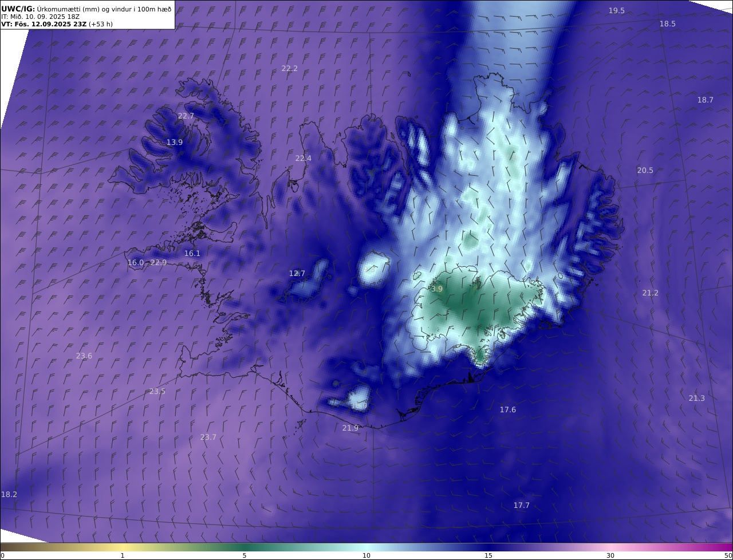Image resolution: width=733 pixels, height=560 pixels.
Task: Click the value 3.9 over the green area
Action: [437, 290]
